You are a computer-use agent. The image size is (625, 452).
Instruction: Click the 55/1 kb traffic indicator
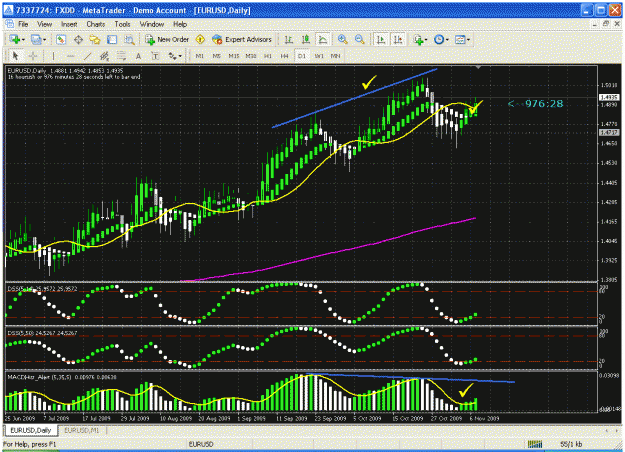(x=571, y=444)
